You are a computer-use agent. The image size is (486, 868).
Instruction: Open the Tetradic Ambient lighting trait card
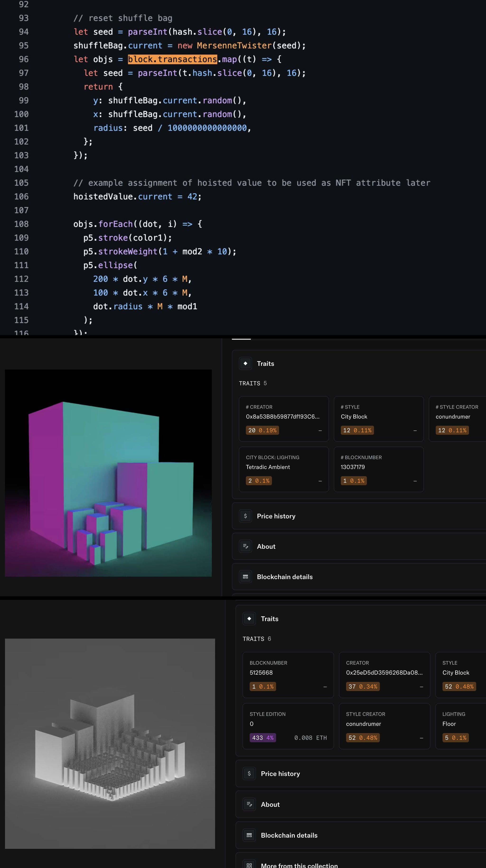[284, 469]
